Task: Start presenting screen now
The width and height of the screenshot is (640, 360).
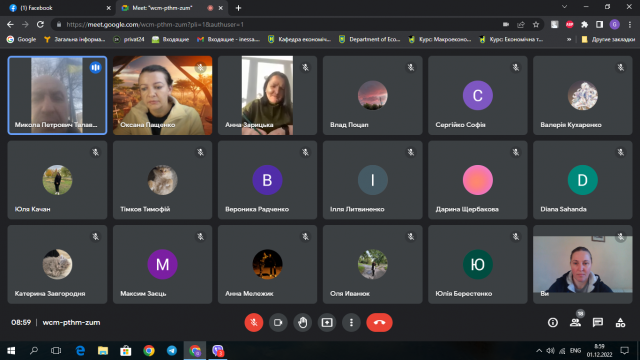Action: (x=327, y=322)
